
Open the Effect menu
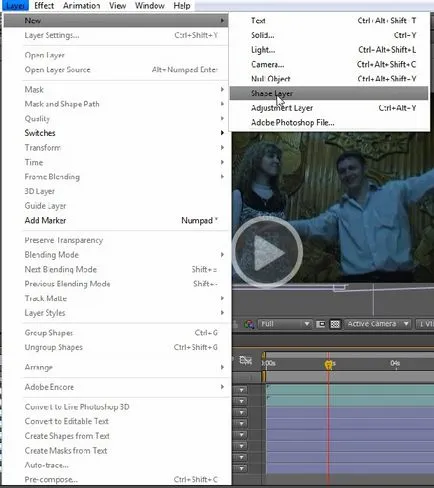[44, 6]
